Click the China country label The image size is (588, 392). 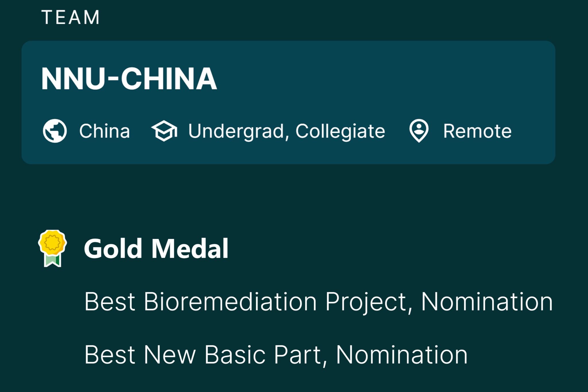105,131
